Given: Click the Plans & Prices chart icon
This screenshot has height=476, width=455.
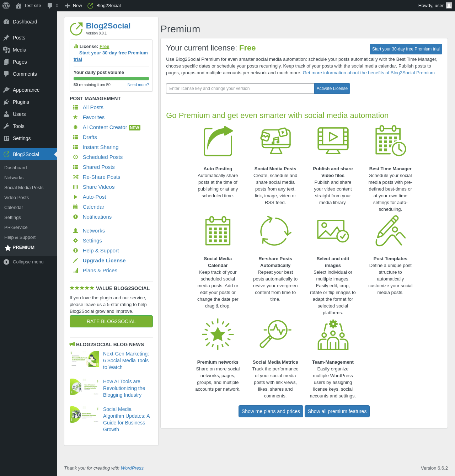Looking at the screenshot, I should 75,271.
